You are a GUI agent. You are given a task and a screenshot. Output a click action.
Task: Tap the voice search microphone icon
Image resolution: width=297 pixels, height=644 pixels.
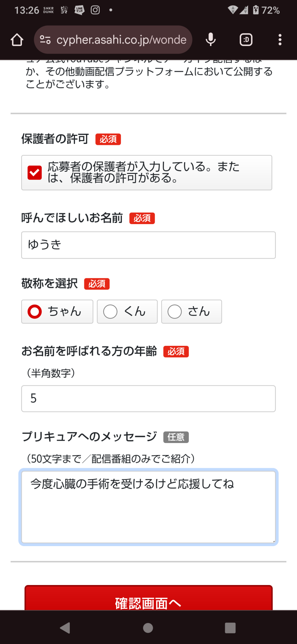click(211, 40)
